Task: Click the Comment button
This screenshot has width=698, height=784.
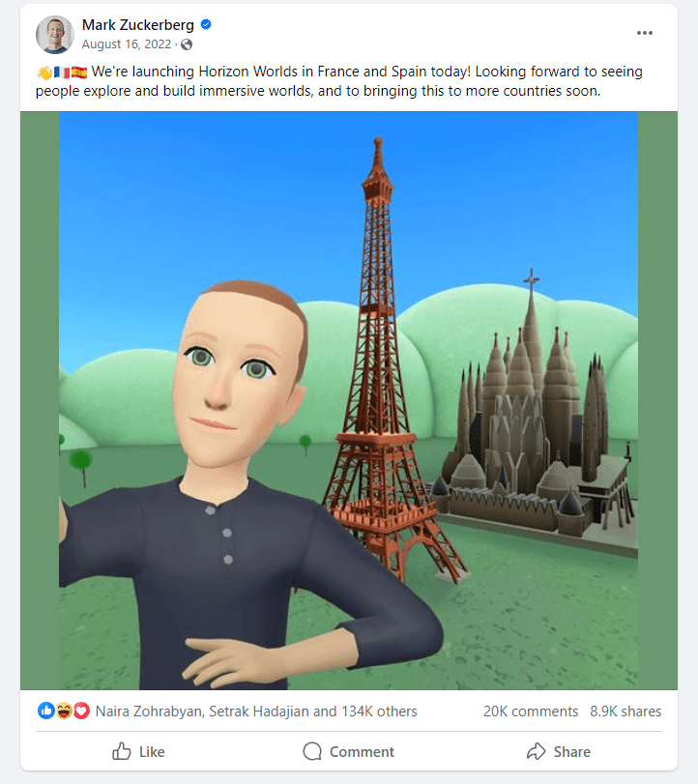Action: coord(348,751)
